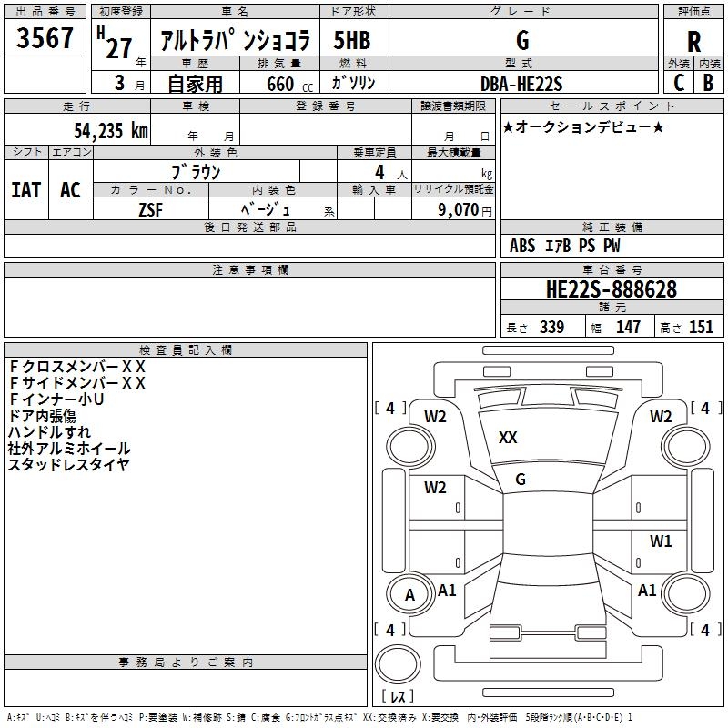This screenshot has height=728, width=728.
Task: Click the スタッドレスタイヤ note line
Action: point(68,465)
